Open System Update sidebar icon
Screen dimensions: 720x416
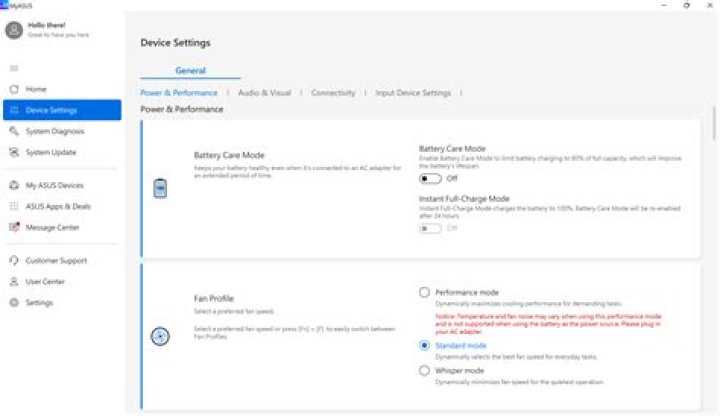[x=14, y=152]
